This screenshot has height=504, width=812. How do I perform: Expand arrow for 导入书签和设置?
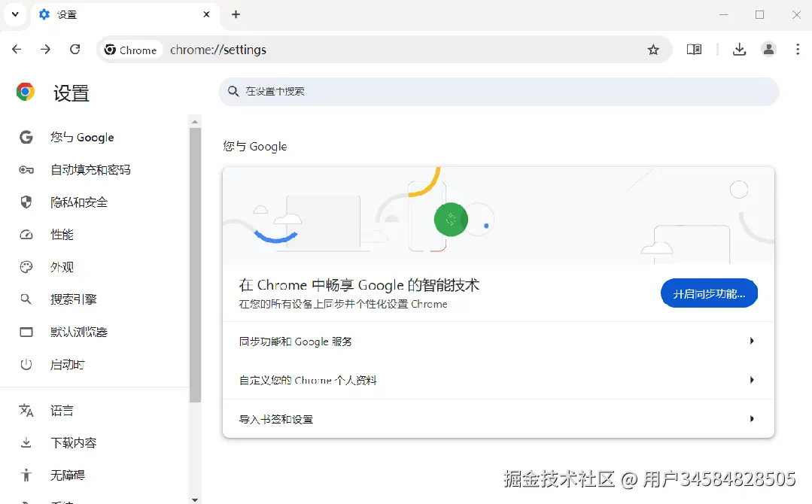(x=752, y=418)
